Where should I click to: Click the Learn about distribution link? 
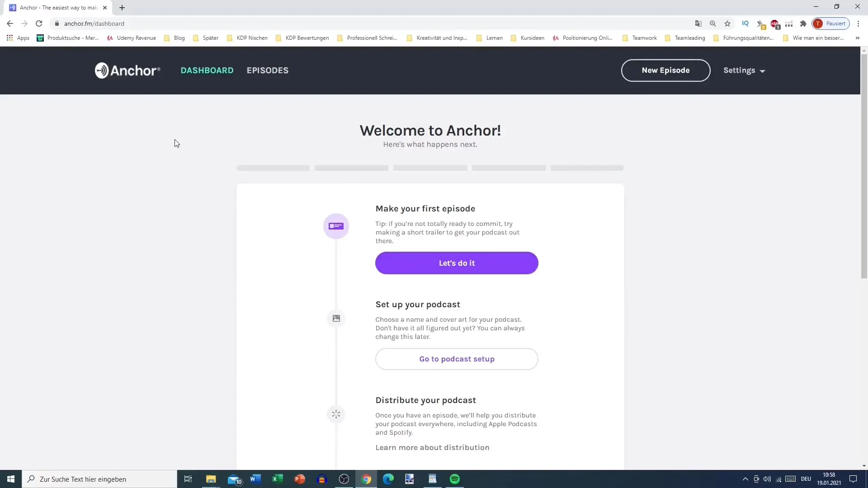[432, 447]
